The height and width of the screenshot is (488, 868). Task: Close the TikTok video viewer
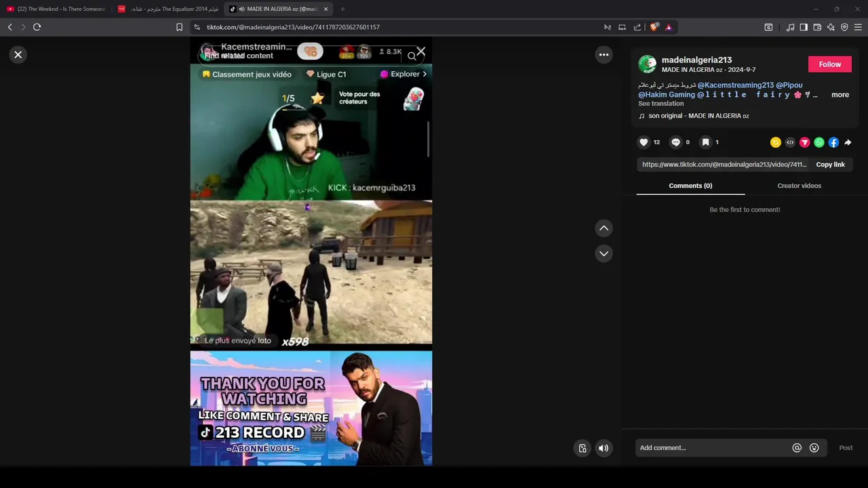18,55
